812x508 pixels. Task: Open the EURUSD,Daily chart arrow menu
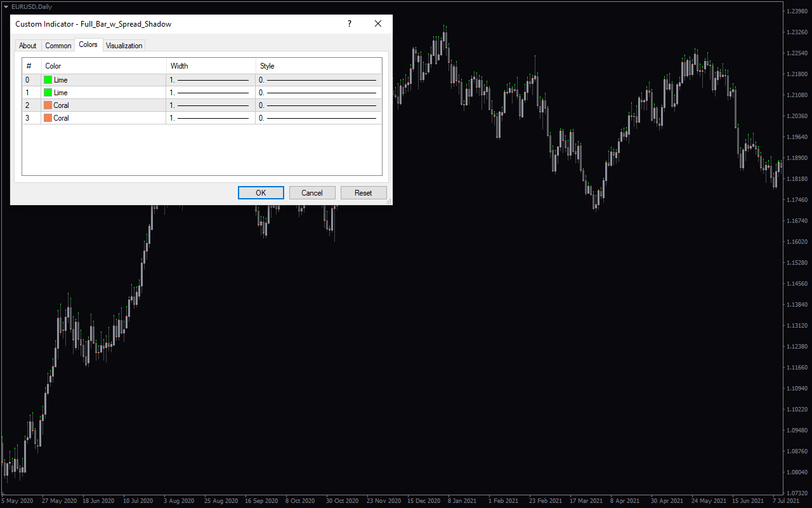point(6,6)
